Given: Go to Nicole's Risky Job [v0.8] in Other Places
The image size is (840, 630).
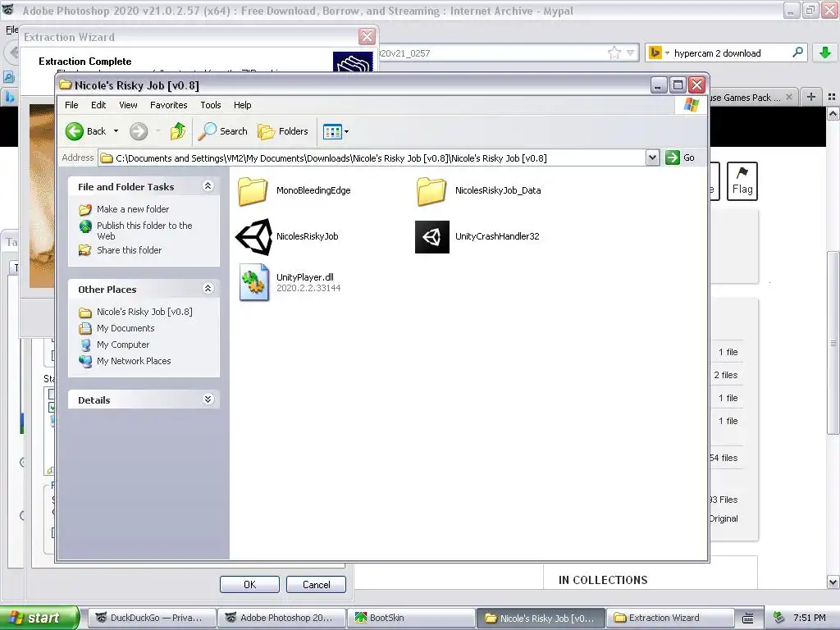Looking at the screenshot, I should point(144,312).
